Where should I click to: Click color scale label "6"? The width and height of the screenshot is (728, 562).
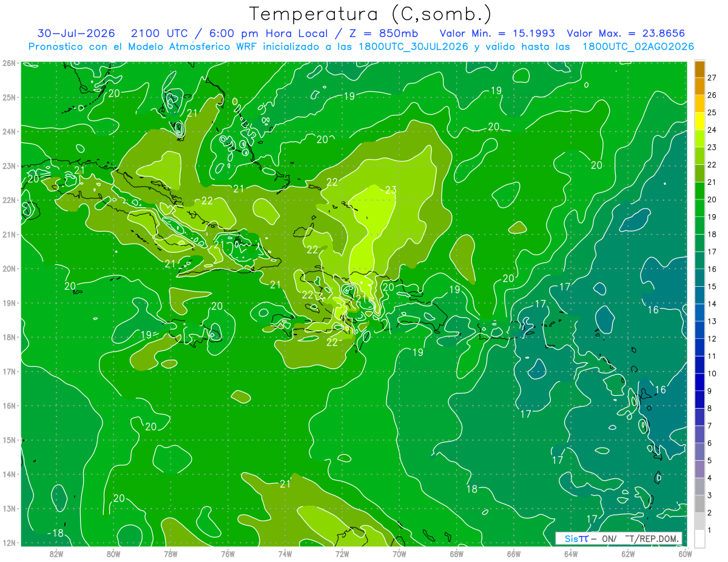710,443
